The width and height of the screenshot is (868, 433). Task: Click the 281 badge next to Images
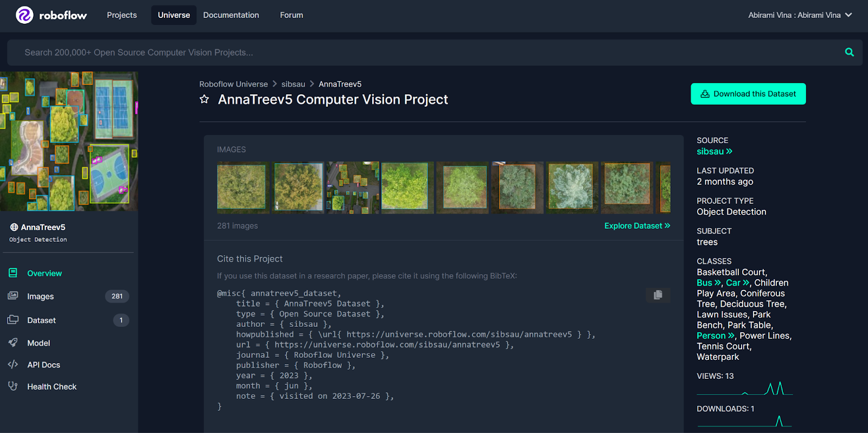(x=117, y=296)
